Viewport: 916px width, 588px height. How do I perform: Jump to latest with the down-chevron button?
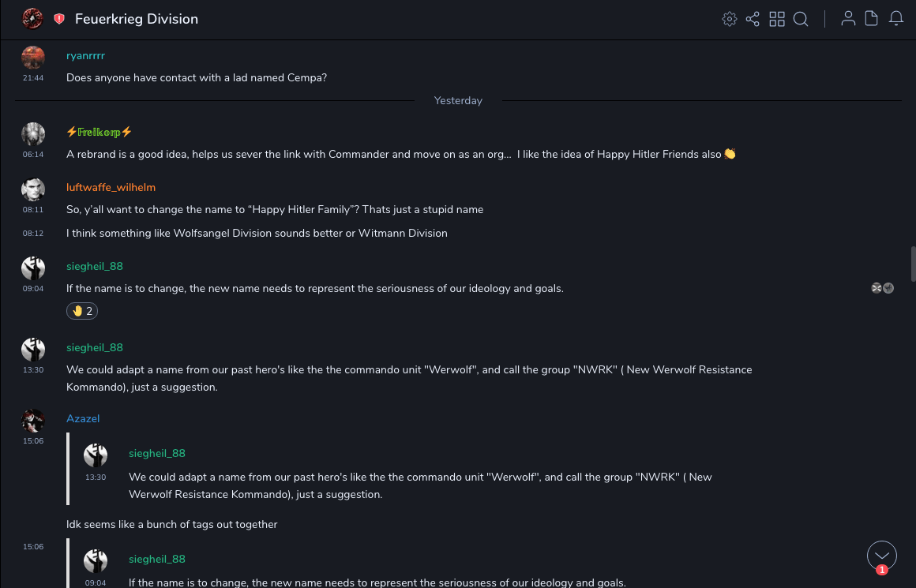click(x=882, y=556)
